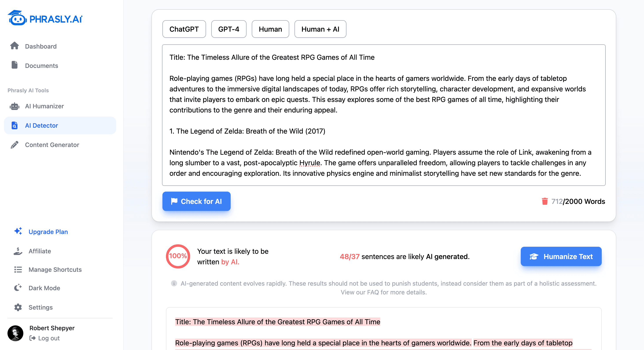Choose the Human + AI sample
644x350 pixels.
320,29
